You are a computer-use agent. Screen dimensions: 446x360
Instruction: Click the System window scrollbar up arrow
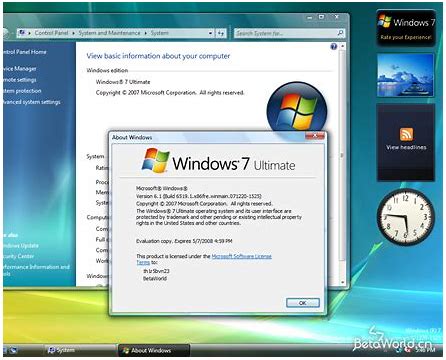tap(342, 47)
